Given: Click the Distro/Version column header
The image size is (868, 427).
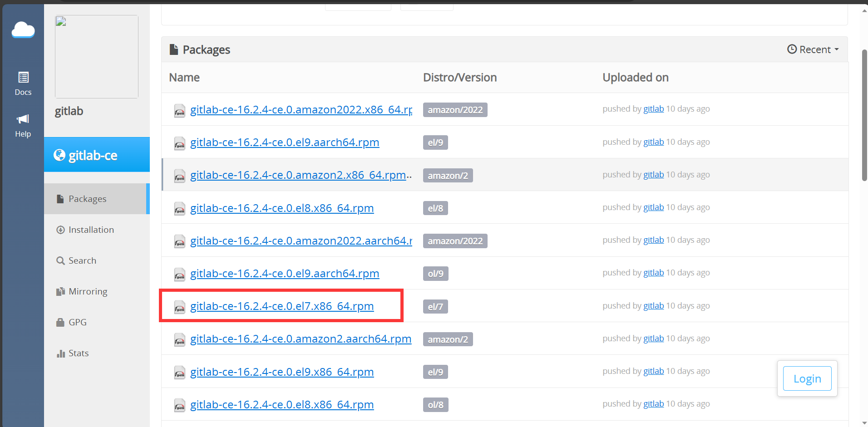Looking at the screenshot, I should point(460,78).
